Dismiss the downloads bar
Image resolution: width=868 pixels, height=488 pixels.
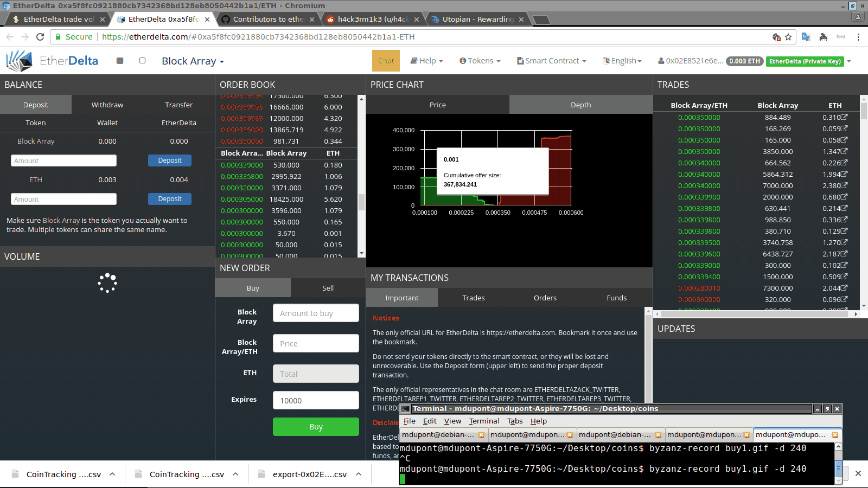[x=858, y=473]
